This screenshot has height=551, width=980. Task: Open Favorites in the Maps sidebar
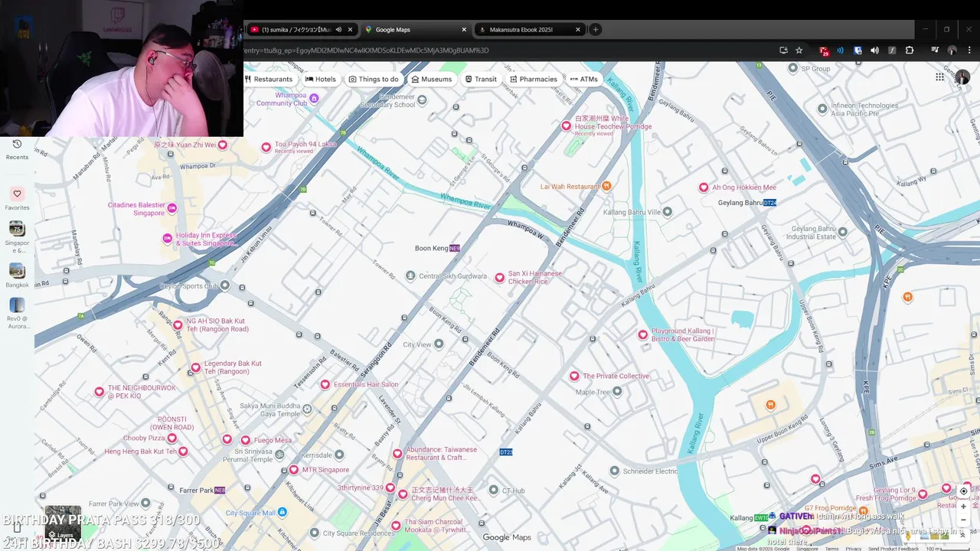click(x=17, y=199)
